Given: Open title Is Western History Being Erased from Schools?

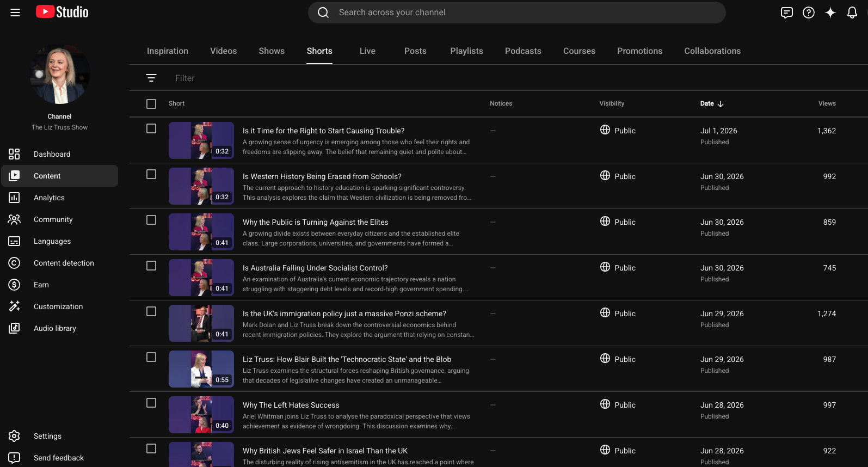Looking at the screenshot, I should tap(322, 176).
